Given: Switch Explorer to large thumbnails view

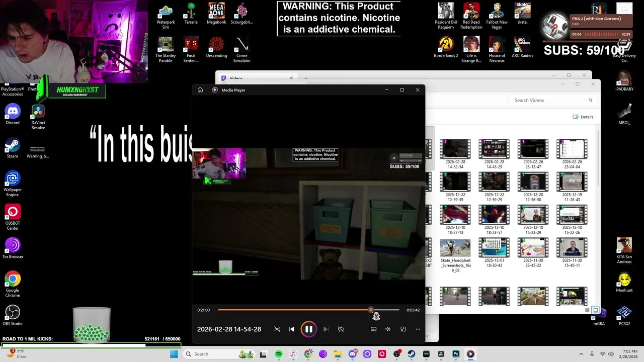Looking at the screenshot, I should tap(596, 310).
